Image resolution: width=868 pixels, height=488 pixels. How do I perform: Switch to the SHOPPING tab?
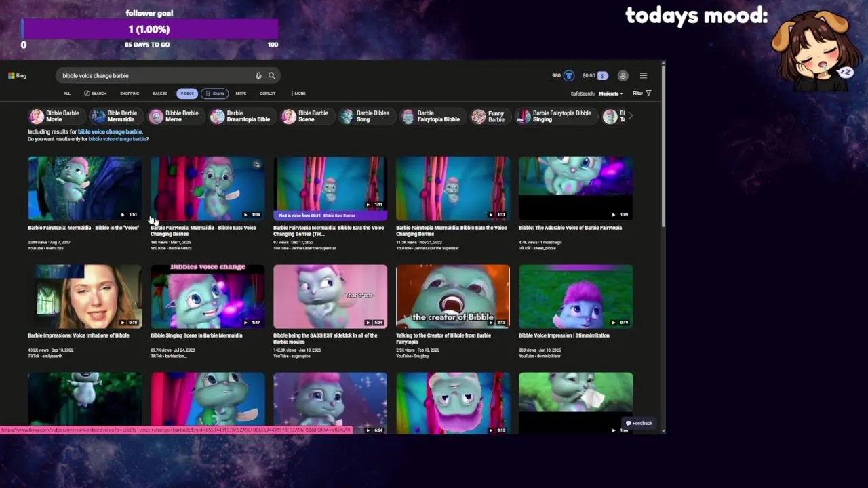point(130,94)
